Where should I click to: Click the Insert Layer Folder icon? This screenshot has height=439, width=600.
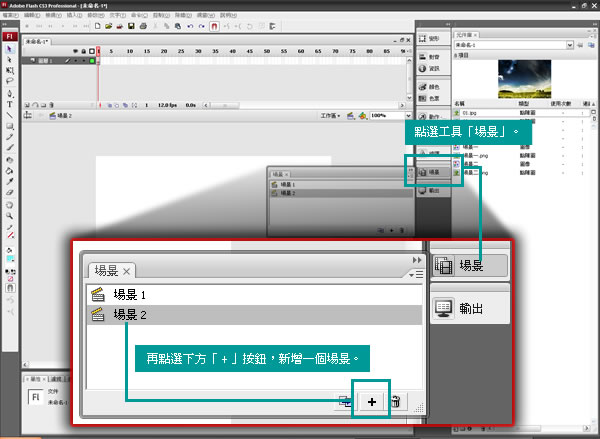point(43,105)
